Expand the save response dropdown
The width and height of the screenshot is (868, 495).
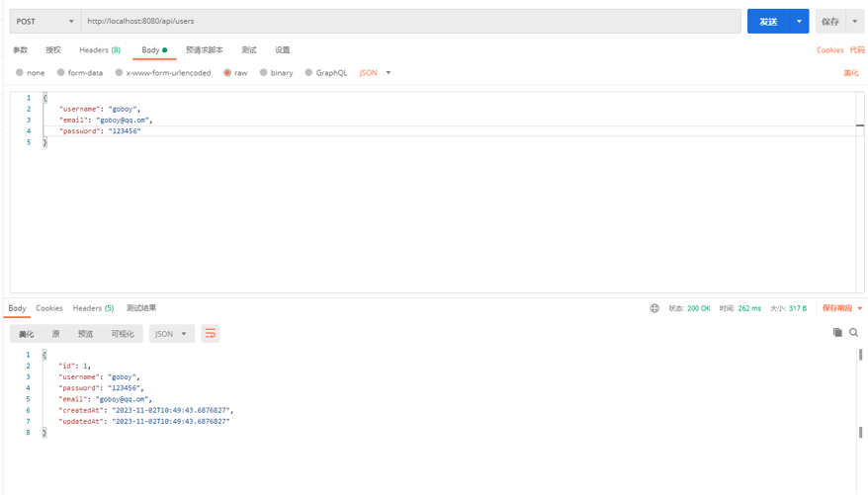click(860, 308)
